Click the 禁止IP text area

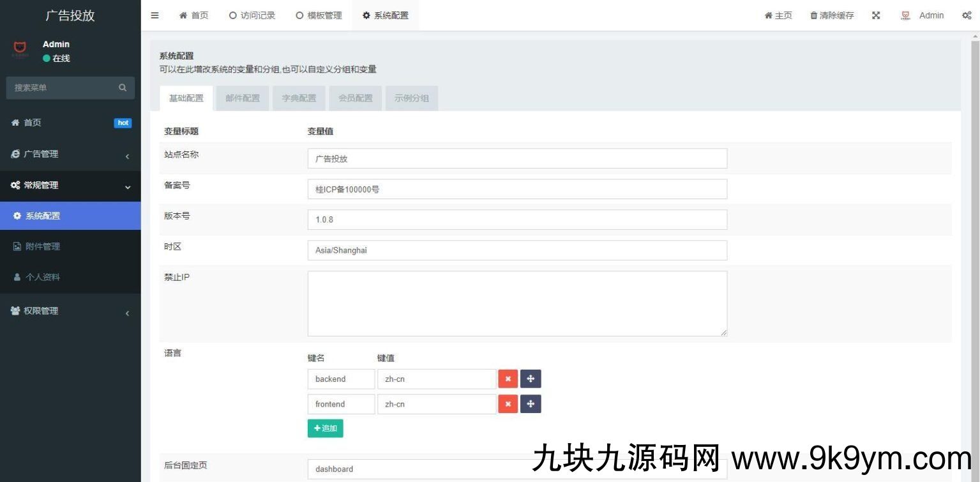click(x=517, y=303)
